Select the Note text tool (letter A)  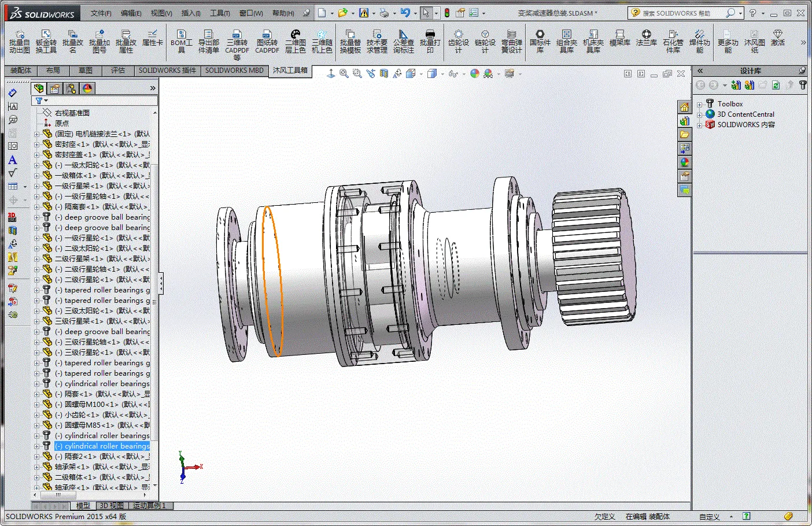point(13,160)
